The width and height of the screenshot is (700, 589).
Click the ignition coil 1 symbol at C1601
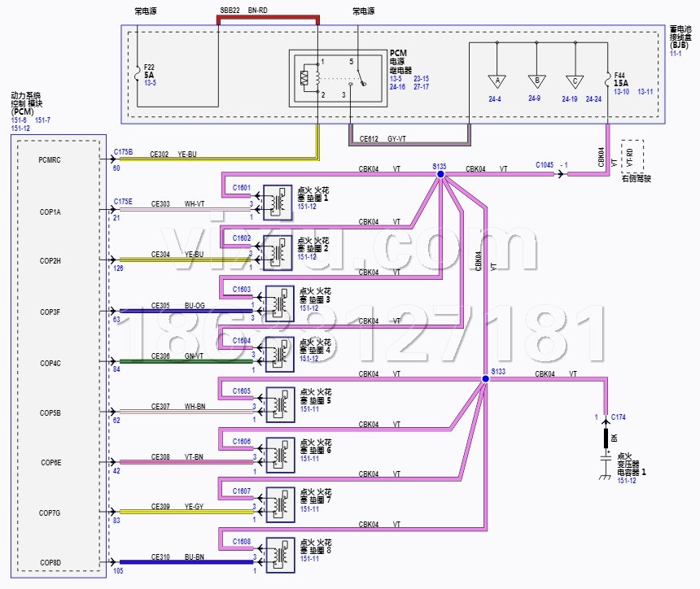click(x=278, y=200)
